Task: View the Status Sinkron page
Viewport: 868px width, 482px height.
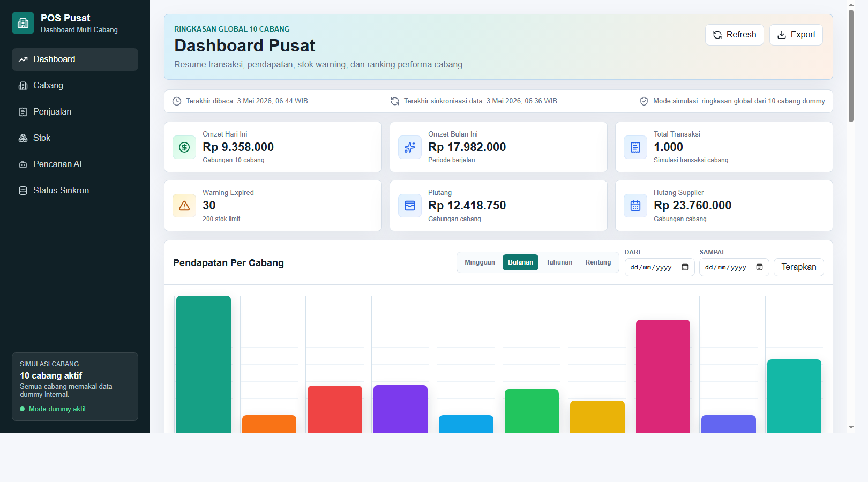Action: (x=75, y=191)
